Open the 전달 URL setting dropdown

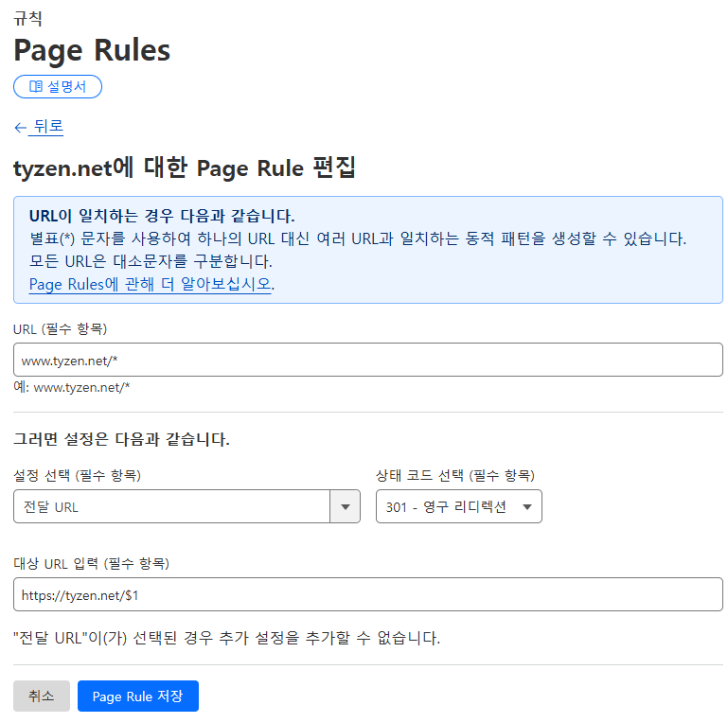click(x=186, y=506)
